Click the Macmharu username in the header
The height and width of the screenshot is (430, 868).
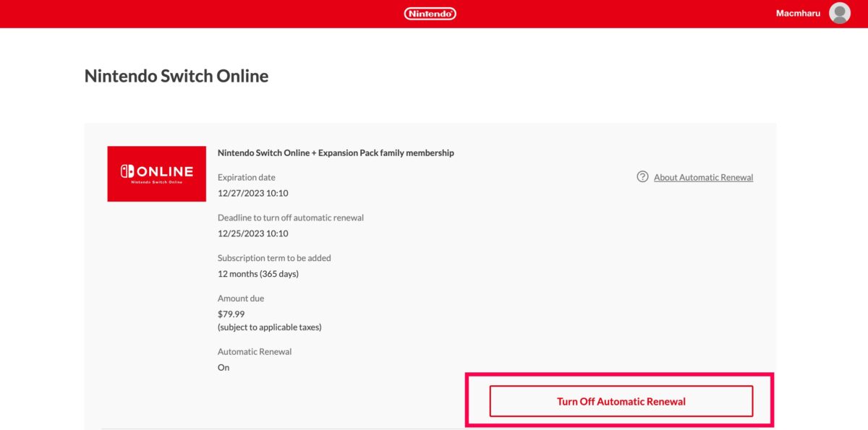point(798,14)
